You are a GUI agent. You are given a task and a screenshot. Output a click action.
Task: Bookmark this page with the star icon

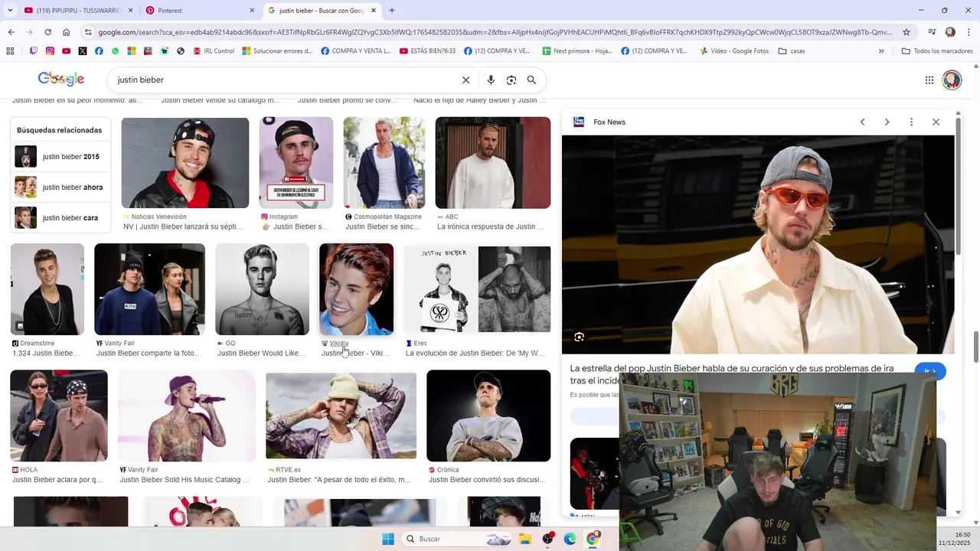pyautogui.click(x=906, y=32)
